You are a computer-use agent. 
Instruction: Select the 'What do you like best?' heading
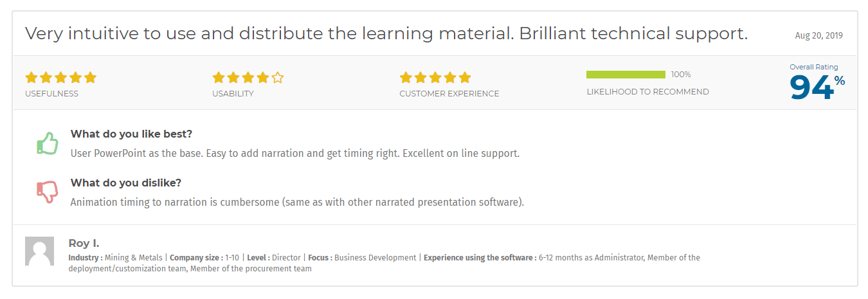pyautogui.click(x=131, y=134)
